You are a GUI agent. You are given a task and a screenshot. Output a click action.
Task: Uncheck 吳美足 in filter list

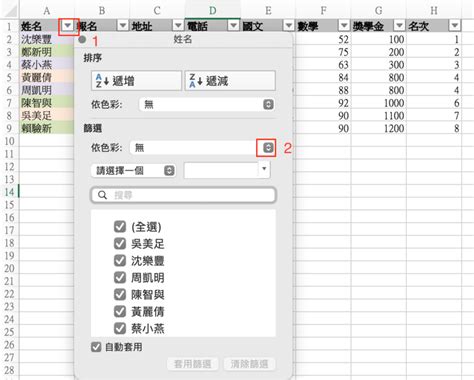(120, 244)
